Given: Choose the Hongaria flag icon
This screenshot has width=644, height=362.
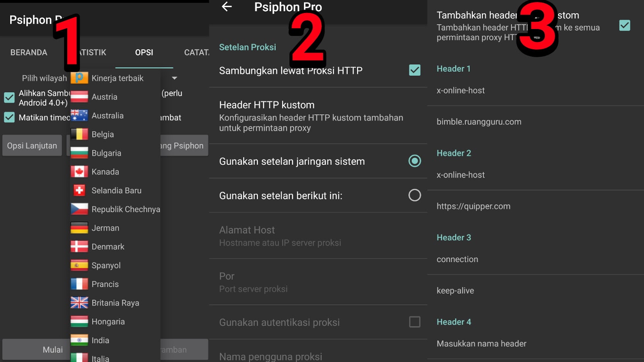Looking at the screenshot, I should point(79,321).
